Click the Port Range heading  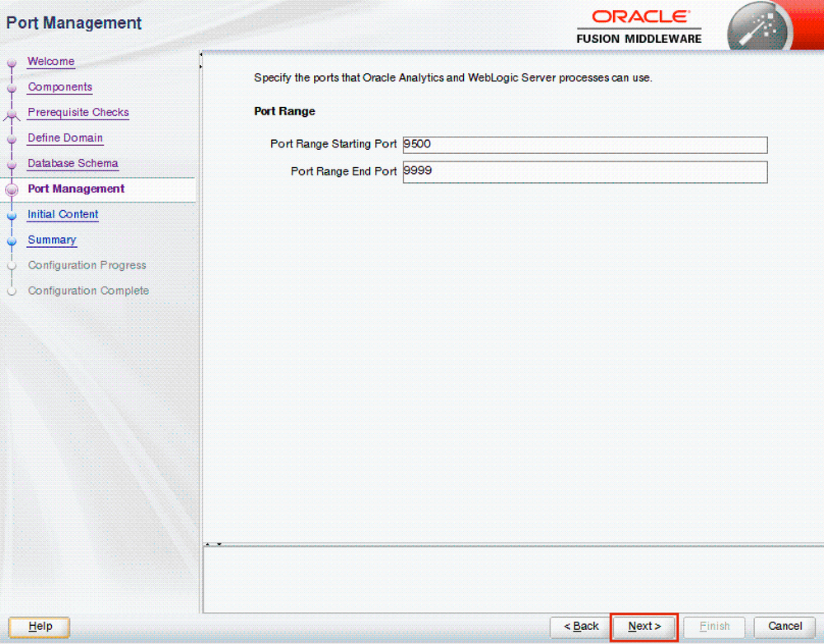coord(284,111)
